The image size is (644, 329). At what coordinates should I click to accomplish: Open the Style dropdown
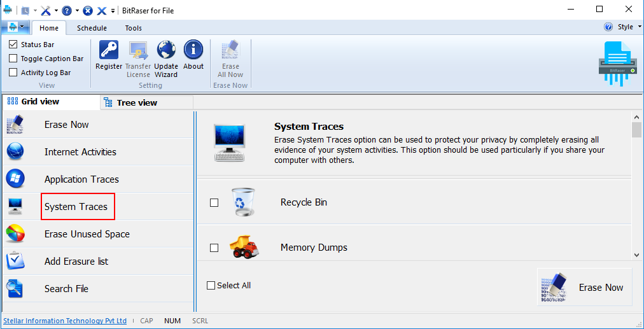pos(629,27)
